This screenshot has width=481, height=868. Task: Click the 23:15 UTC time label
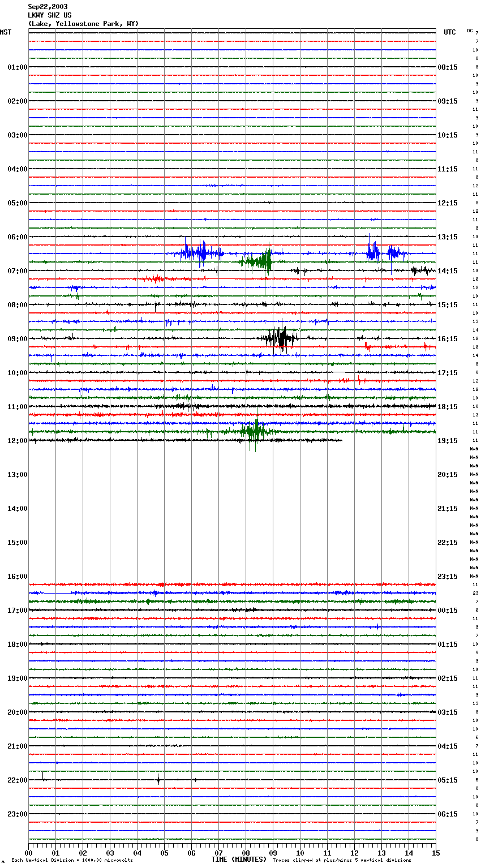pos(448,577)
